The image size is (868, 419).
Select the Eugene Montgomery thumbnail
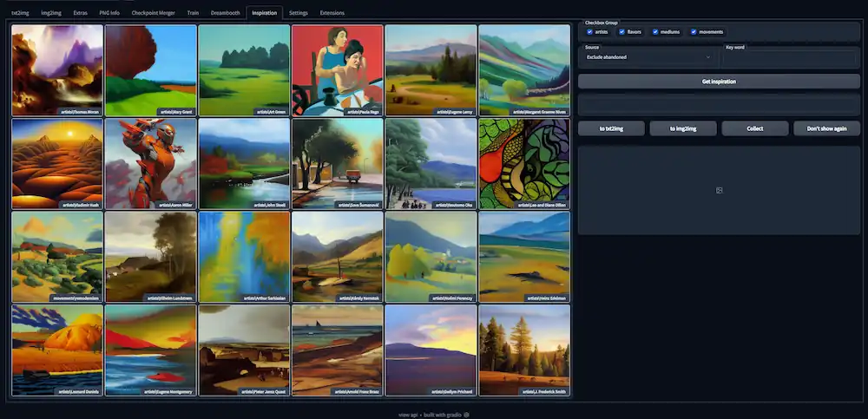coord(150,350)
